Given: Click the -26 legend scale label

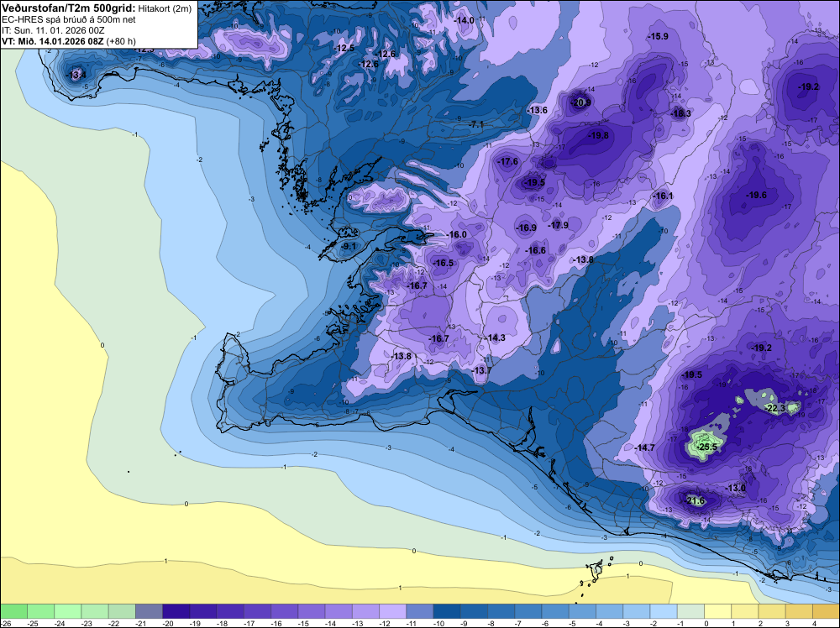Looking at the screenshot, I should pos(6,623).
